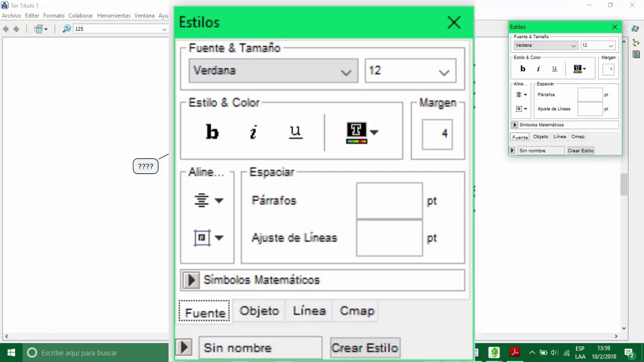The image size is (644, 362).
Task: Click the Ajuste de Líneas field in large panel
Action: tap(389, 238)
